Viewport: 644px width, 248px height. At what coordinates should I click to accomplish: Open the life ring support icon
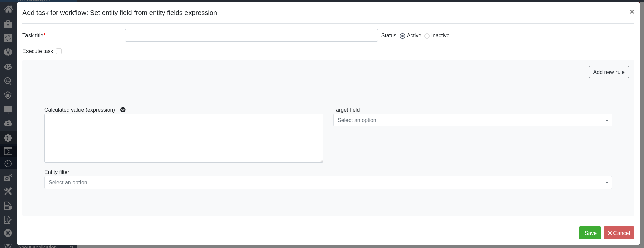pyautogui.click(x=8, y=233)
